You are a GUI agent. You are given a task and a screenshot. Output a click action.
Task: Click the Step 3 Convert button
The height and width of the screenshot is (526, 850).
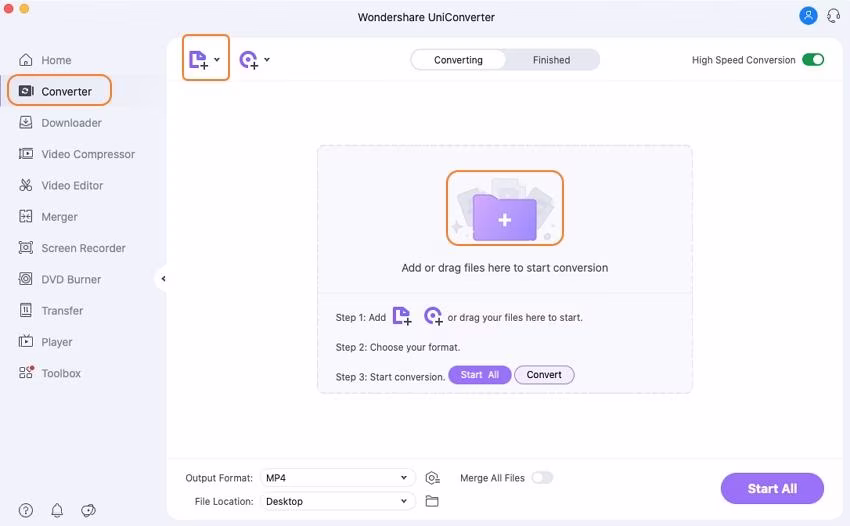click(544, 375)
